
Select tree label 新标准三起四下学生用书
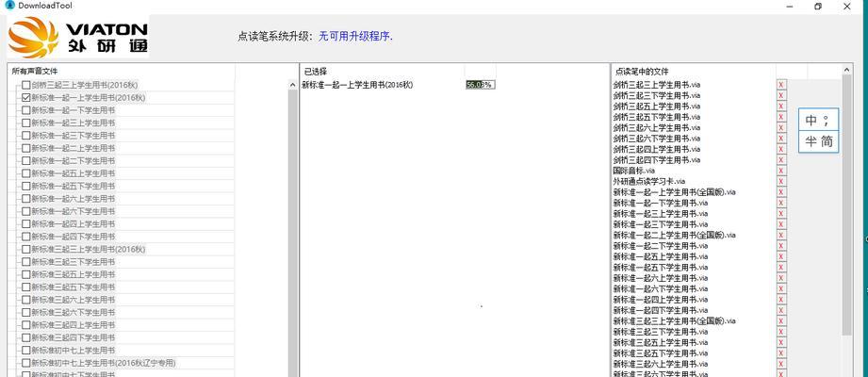74,337
